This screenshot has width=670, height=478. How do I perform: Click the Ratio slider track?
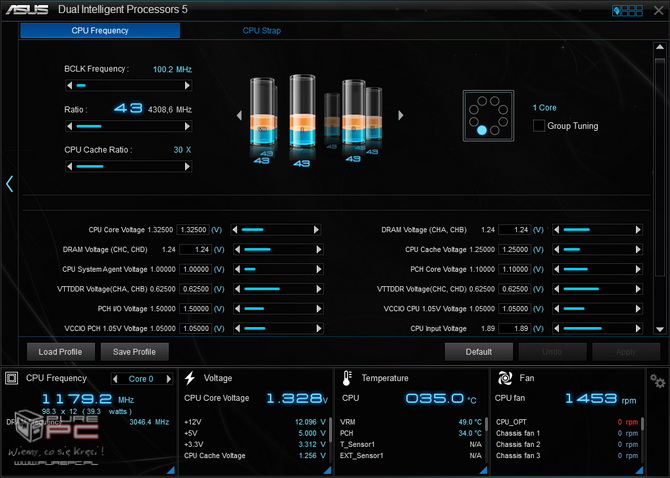coord(129,126)
